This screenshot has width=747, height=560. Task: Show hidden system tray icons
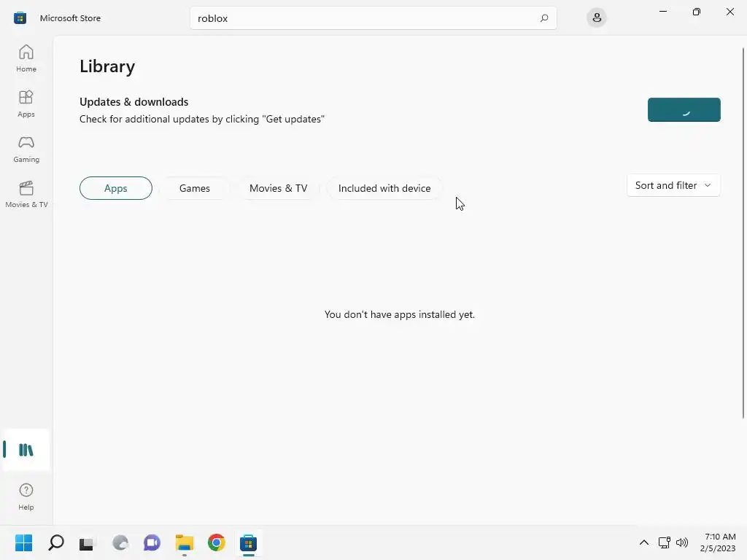click(x=643, y=542)
